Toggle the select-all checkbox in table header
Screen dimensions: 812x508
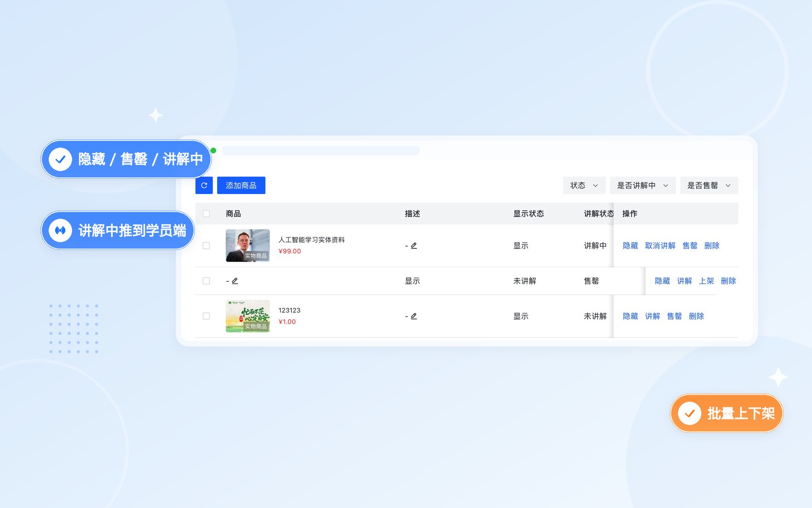(x=206, y=213)
